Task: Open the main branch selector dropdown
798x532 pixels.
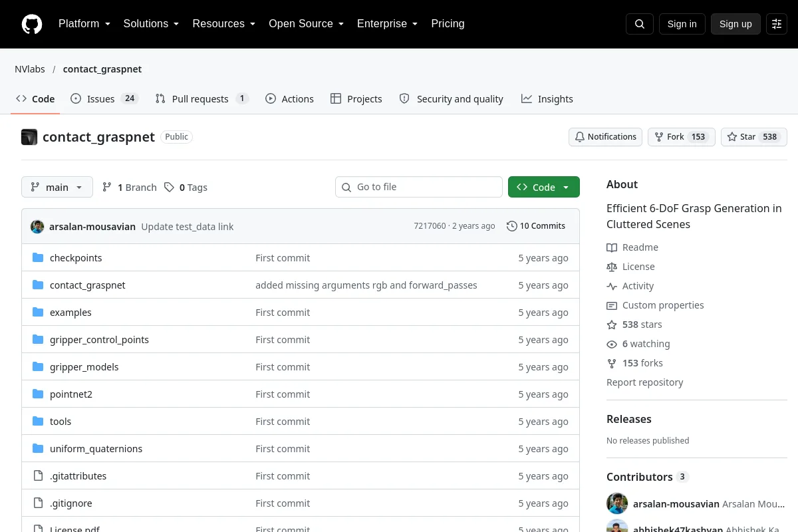Action: click(57, 188)
